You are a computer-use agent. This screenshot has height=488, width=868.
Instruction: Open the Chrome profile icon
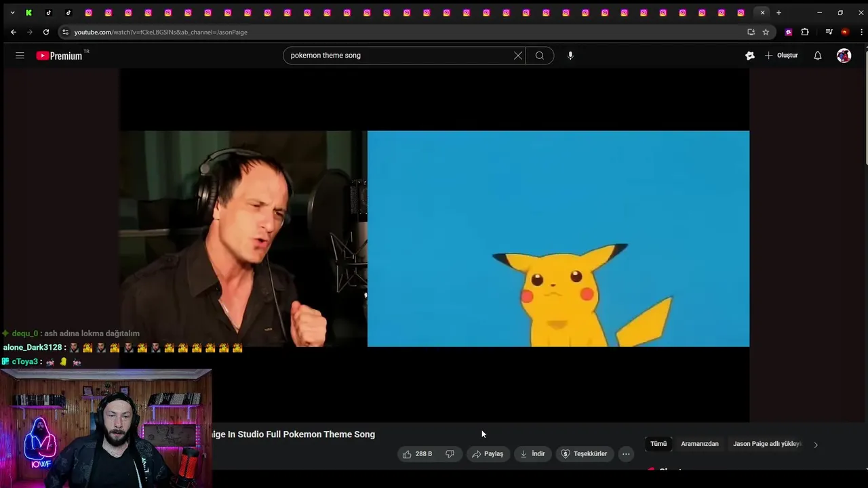(844, 32)
